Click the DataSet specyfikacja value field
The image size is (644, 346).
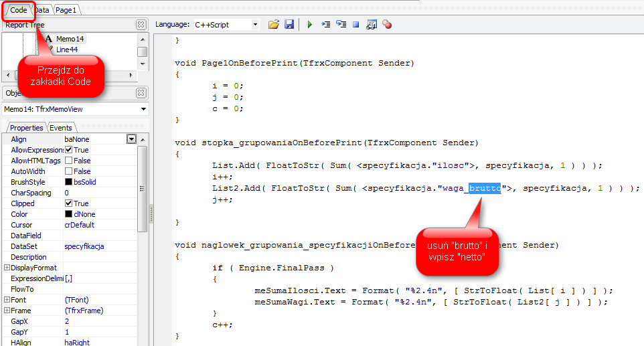[x=99, y=246]
